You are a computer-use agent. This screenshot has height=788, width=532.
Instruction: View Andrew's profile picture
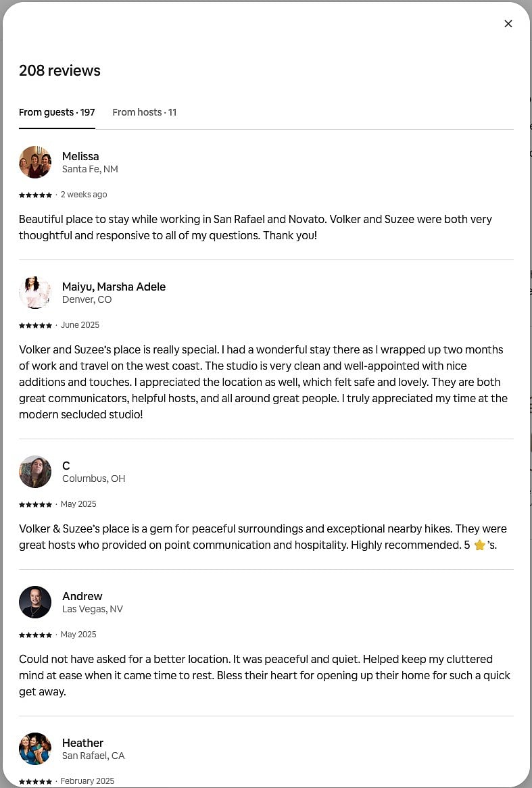pyautogui.click(x=35, y=602)
